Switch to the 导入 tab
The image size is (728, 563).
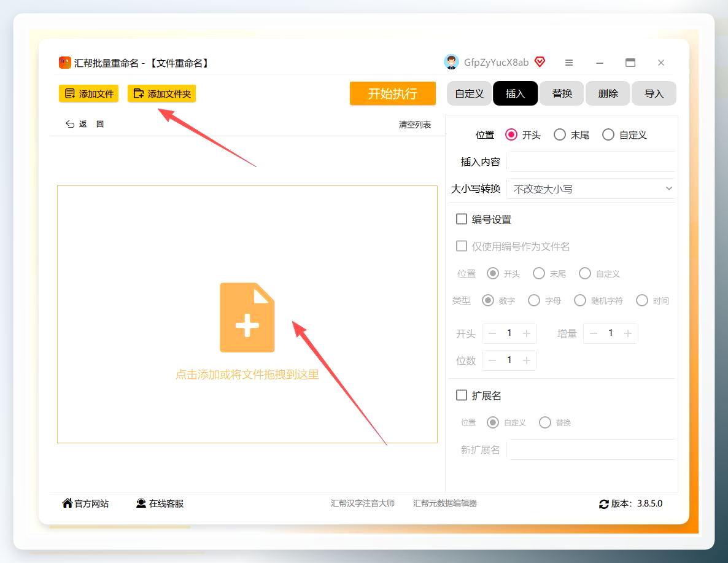coord(654,93)
